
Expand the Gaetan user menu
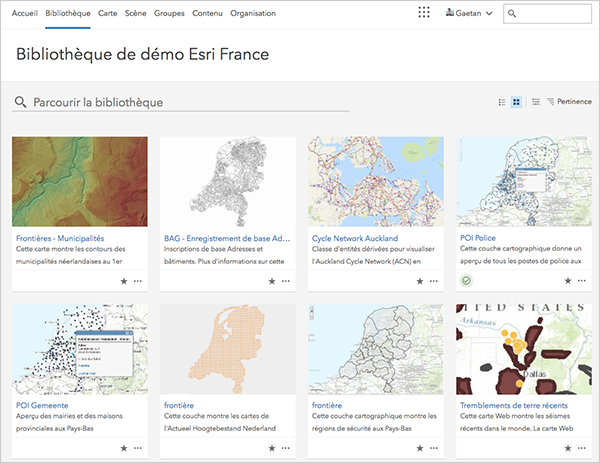(x=468, y=13)
